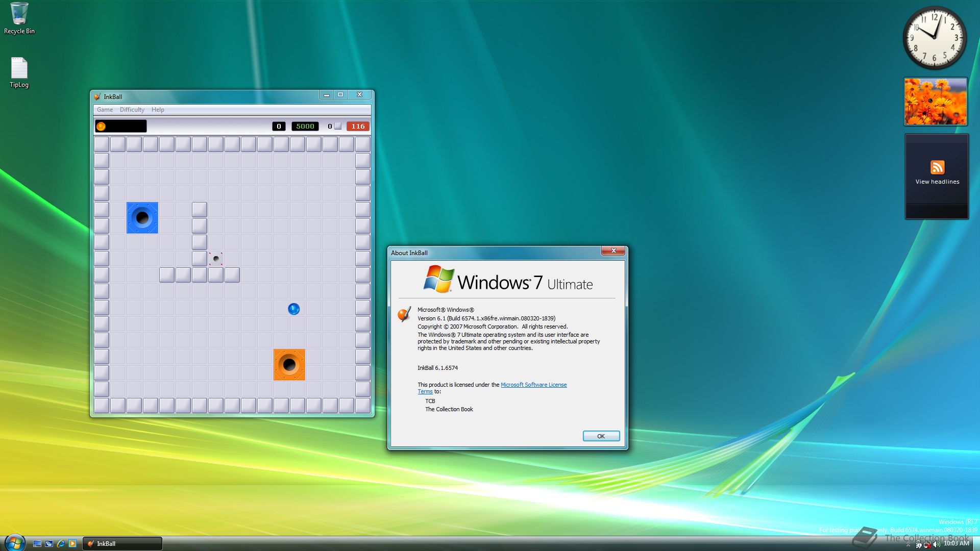980x551 pixels.
Task: Open the Microsoft Software License Terms link
Action: click(x=533, y=385)
